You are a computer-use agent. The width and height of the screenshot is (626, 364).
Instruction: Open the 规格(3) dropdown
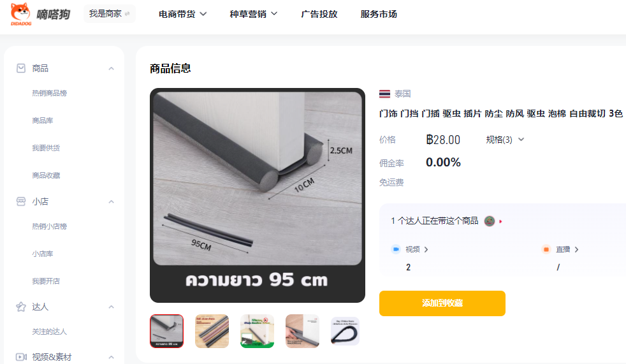(x=505, y=140)
